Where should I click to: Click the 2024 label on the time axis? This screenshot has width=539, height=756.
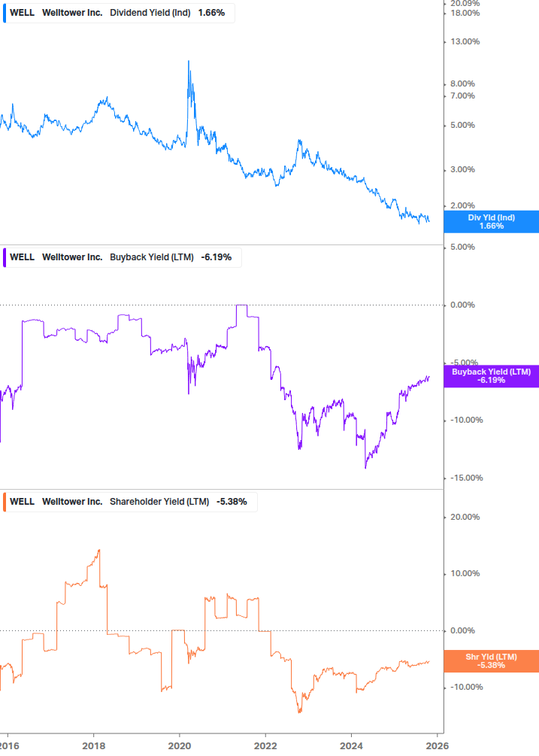[352, 745]
